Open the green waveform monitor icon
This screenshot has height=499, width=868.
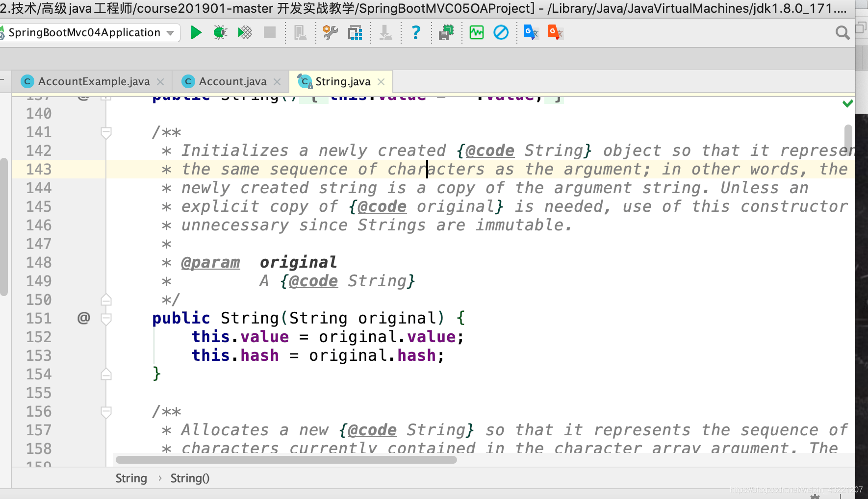coord(476,33)
